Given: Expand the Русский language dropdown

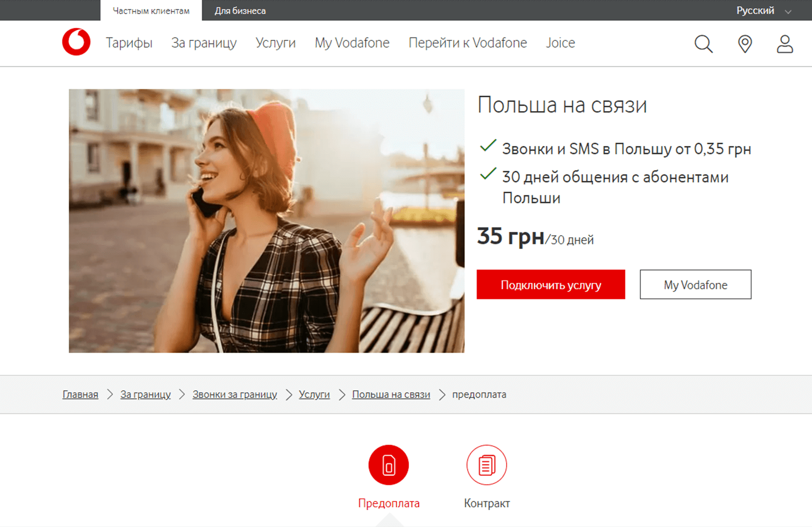Looking at the screenshot, I should [764, 10].
